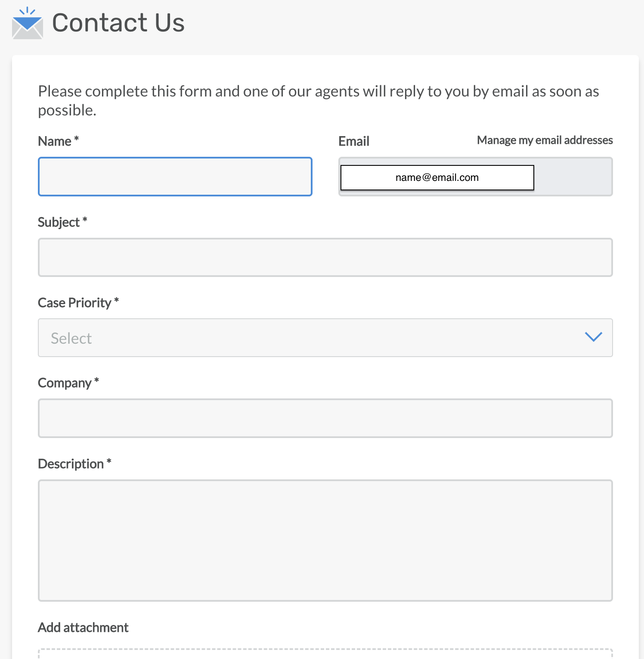Click the "Case Priority" label
The image size is (644, 659).
coord(74,303)
